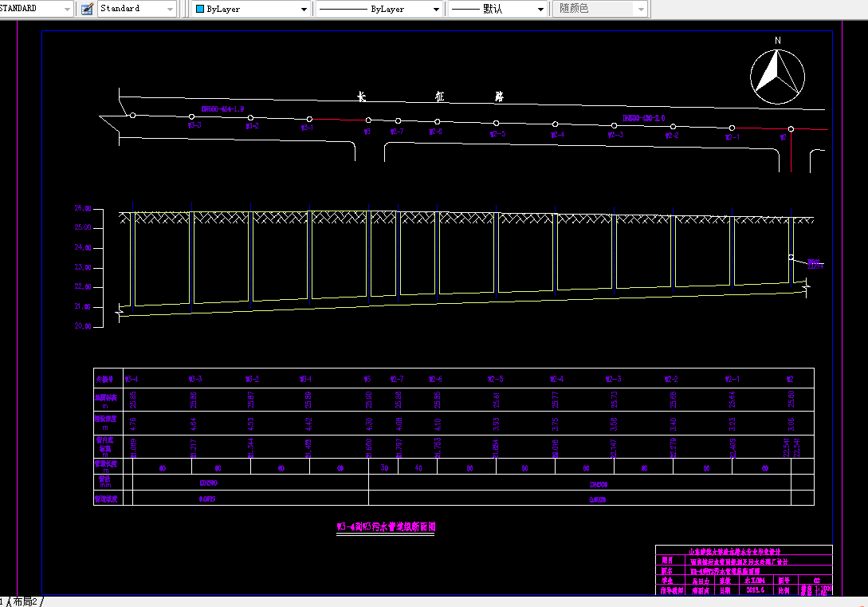Screen dimensions: 868x607
Task: Click W2-2 in the table header row
Action: tap(671, 380)
